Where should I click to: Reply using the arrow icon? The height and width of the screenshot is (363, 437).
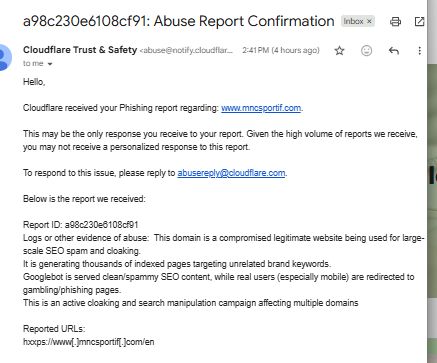coord(394,51)
